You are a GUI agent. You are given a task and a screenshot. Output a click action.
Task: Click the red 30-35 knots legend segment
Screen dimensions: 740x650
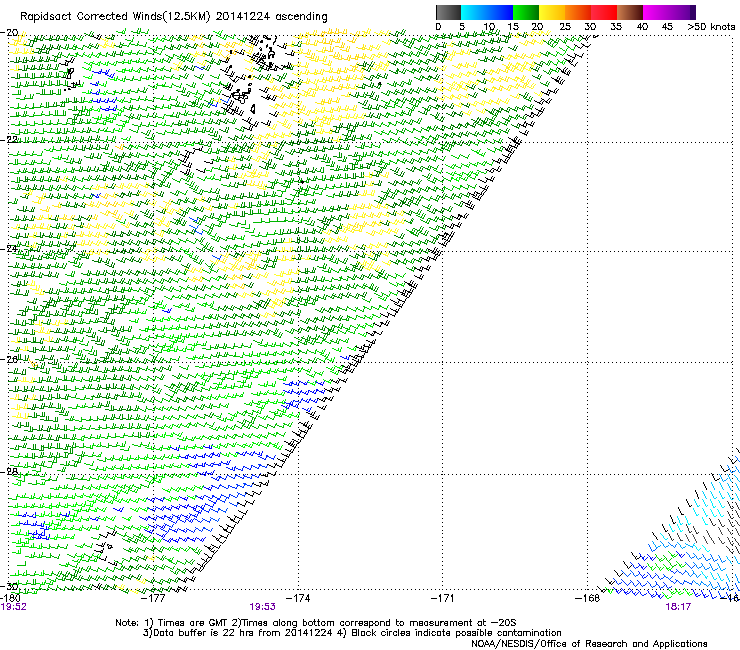pos(604,12)
